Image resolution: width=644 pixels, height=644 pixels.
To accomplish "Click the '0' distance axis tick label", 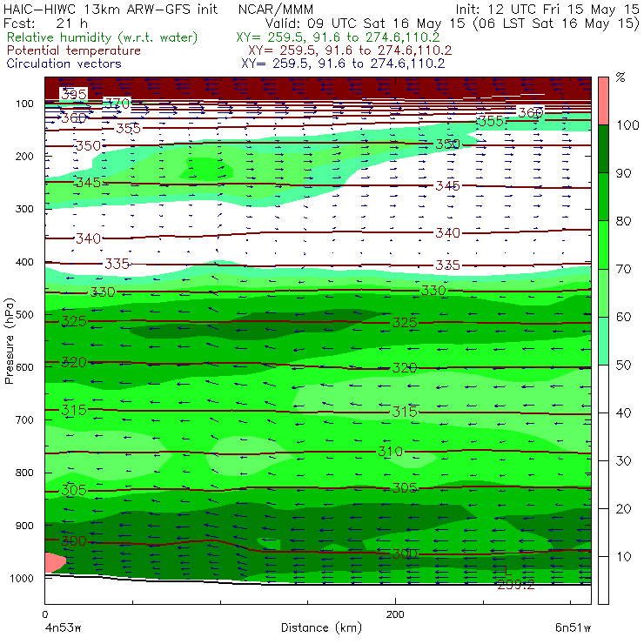I will (x=45, y=614).
